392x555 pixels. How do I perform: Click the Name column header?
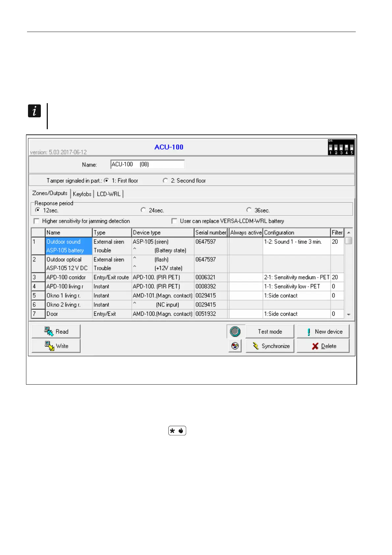tap(69, 233)
